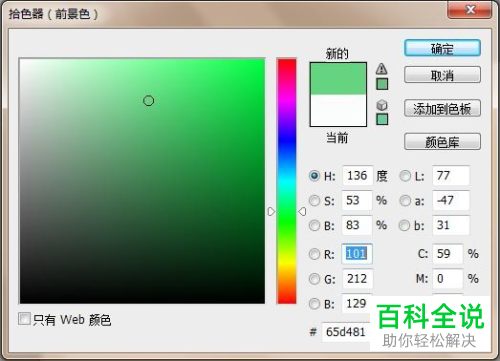Click the M magenta field showing 0
The width and height of the screenshot is (500, 361).
coord(448,279)
